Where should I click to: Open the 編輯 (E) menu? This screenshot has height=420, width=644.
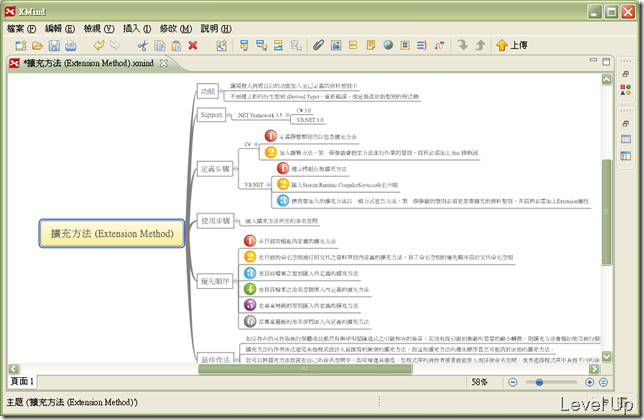(x=60, y=28)
